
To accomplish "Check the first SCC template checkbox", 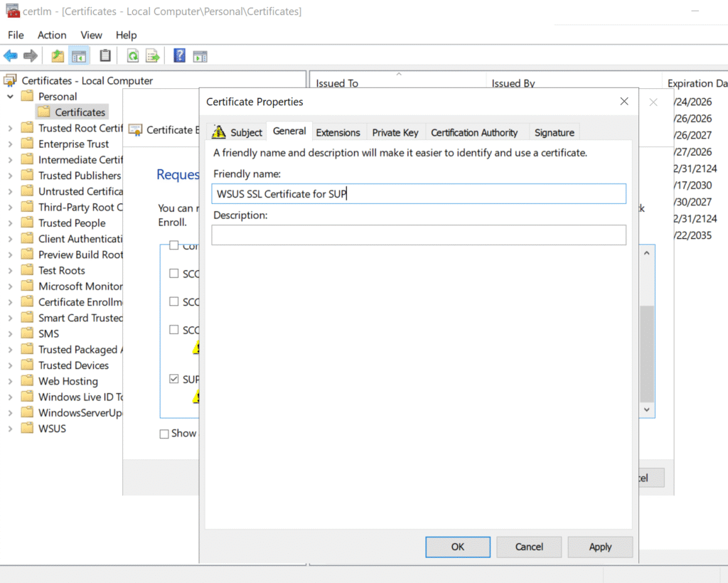I will coord(173,274).
